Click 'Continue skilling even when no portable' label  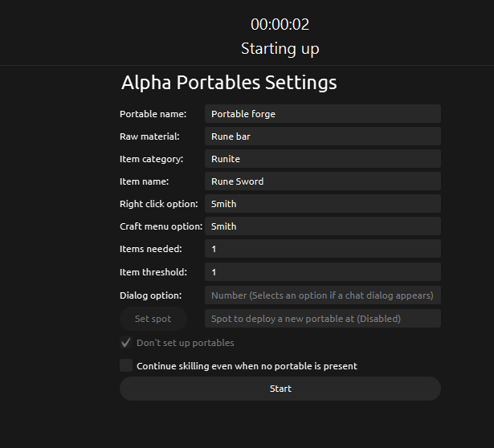[x=247, y=366]
